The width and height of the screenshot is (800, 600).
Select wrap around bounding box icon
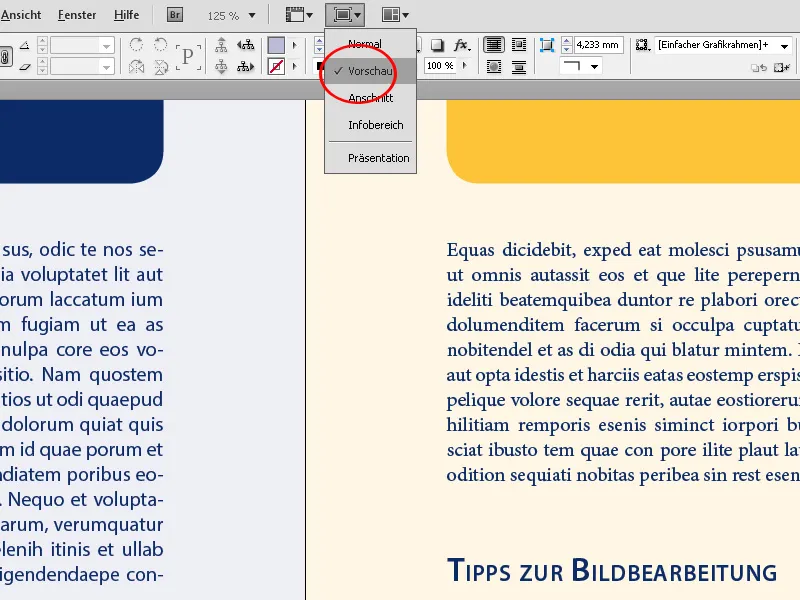[519, 45]
